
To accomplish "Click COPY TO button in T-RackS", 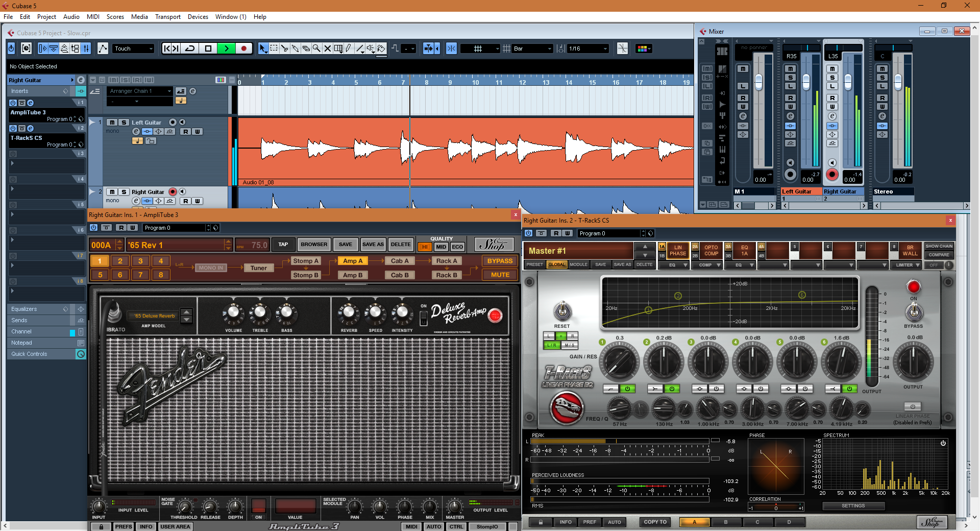I will click(x=655, y=522).
